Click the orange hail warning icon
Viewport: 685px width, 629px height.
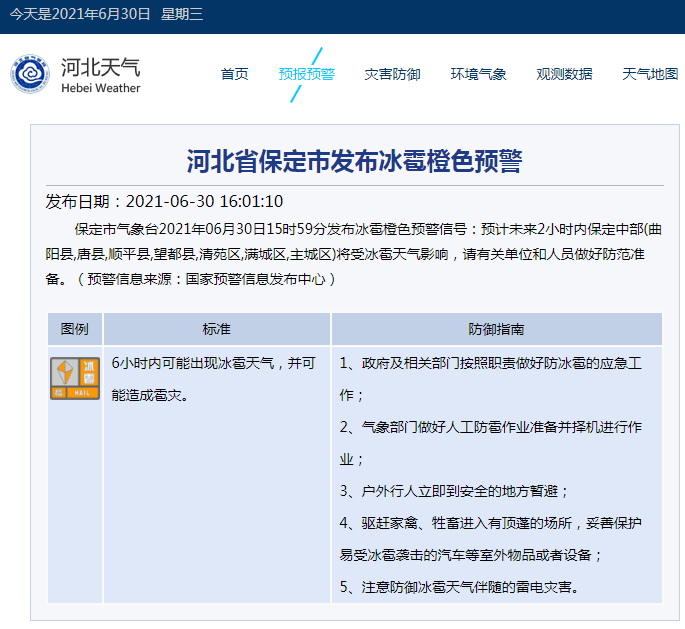pos(75,378)
